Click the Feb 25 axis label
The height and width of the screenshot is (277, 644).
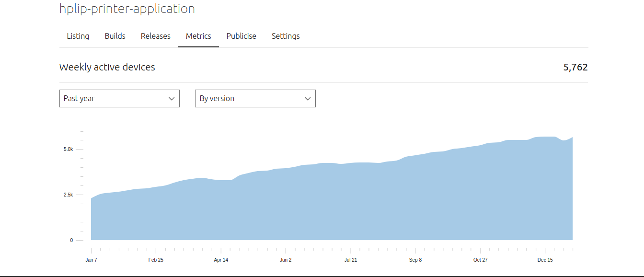coord(156,260)
